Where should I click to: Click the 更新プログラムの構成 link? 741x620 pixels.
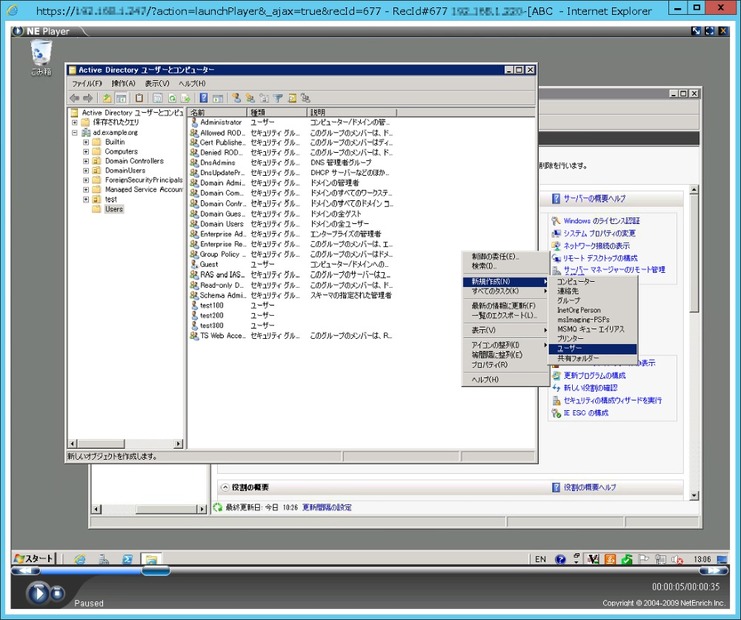595,376
